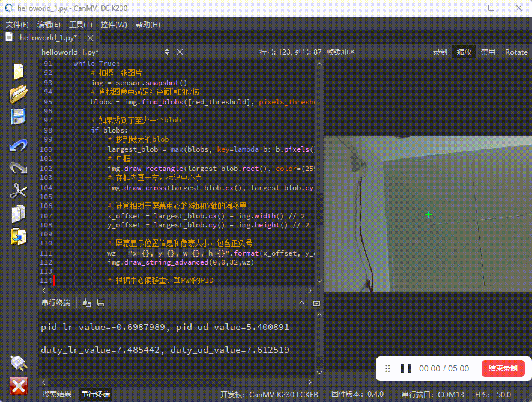This screenshot has height=402, width=532.
Task: Click the pid_lr_value terminal output line
Action: [x=165, y=327]
